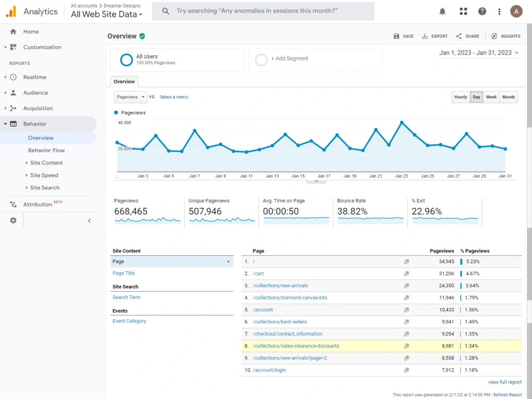
Task: Click external link icon for /collections/new-arrivals row
Action: [x=406, y=286]
